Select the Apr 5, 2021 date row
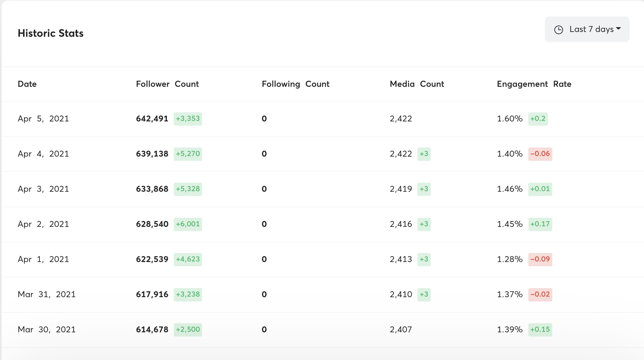Screen dimensions: 644x360 [x=323, y=119]
